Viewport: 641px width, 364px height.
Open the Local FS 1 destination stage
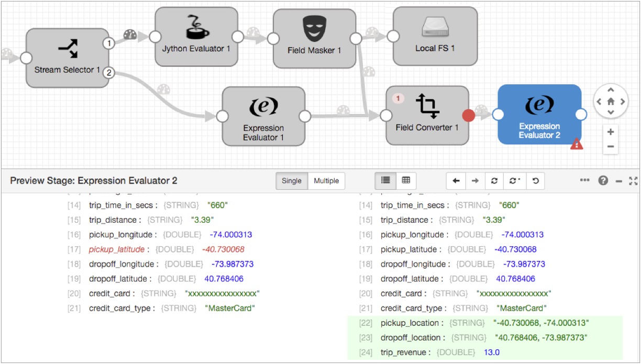[x=435, y=36]
